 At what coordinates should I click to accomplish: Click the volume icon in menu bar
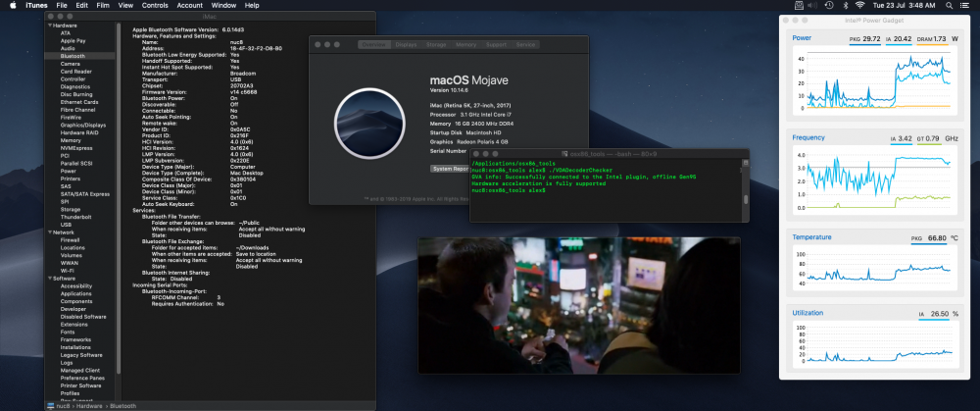[x=813, y=5]
